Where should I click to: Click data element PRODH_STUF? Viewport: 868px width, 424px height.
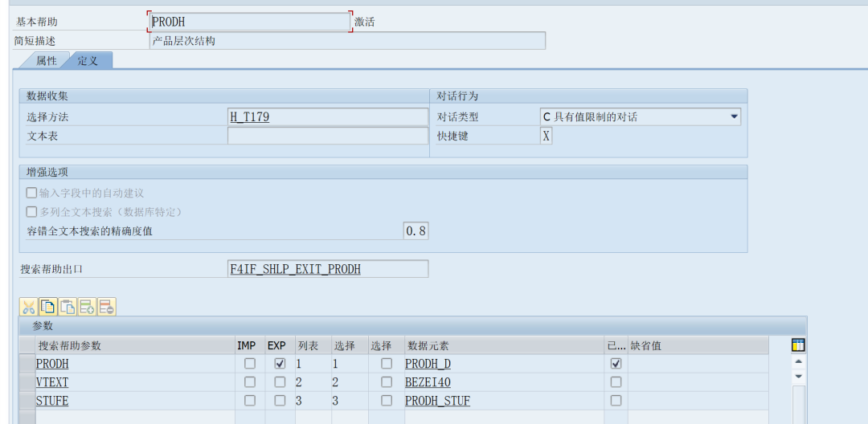click(504, 400)
